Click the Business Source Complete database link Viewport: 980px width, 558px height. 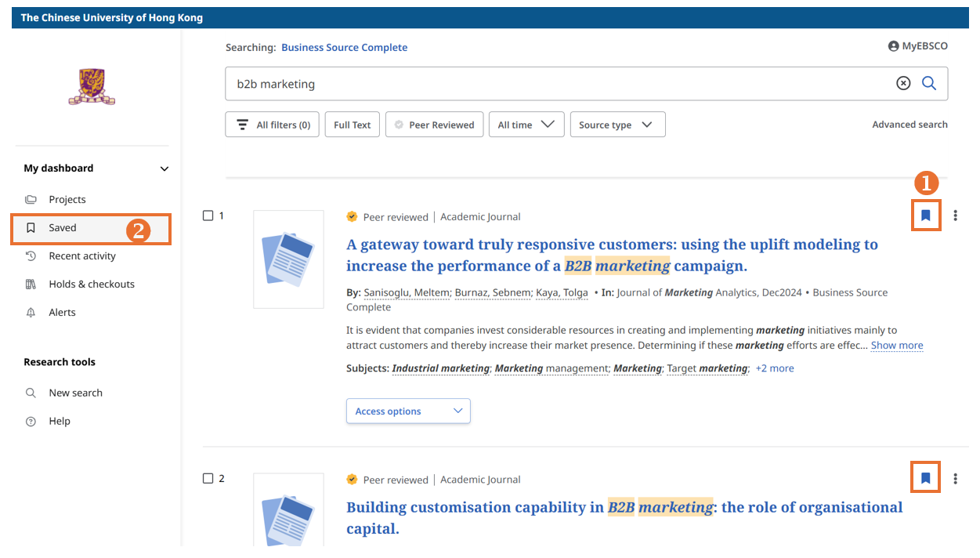pos(345,47)
